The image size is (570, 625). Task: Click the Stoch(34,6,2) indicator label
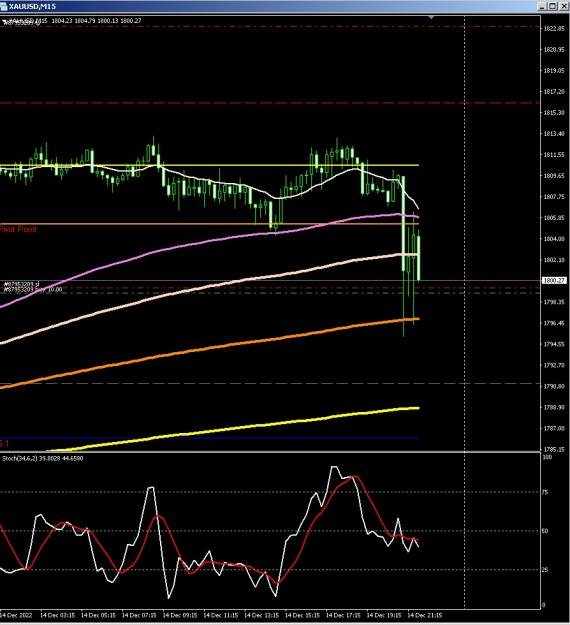tap(43, 458)
